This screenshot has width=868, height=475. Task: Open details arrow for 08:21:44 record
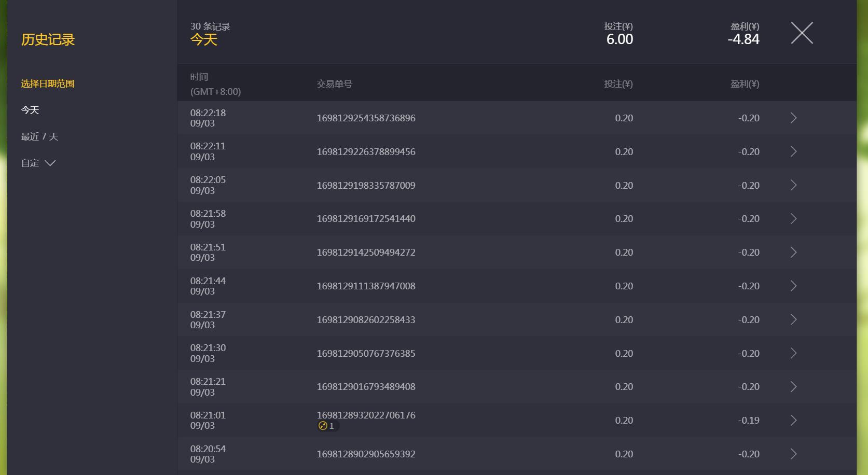(x=793, y=286)
